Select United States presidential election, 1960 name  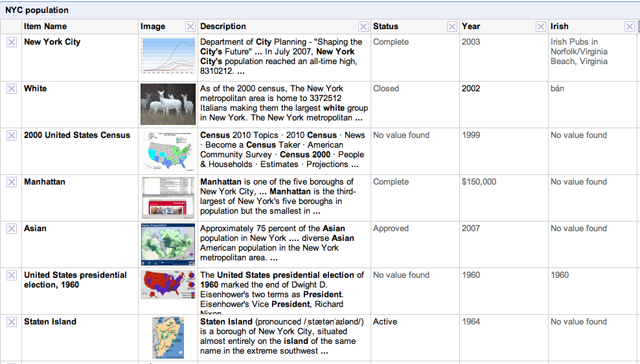pyautogui.click(x=75, y=280)
